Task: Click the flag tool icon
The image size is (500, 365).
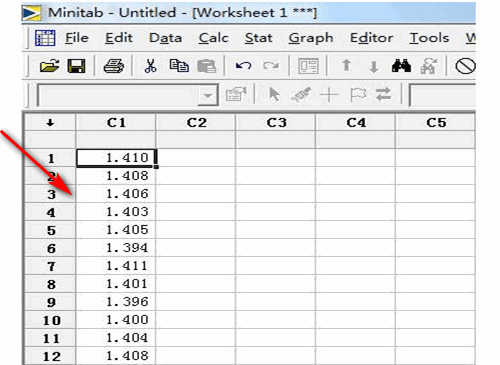Action: click(x=358, y=95)
